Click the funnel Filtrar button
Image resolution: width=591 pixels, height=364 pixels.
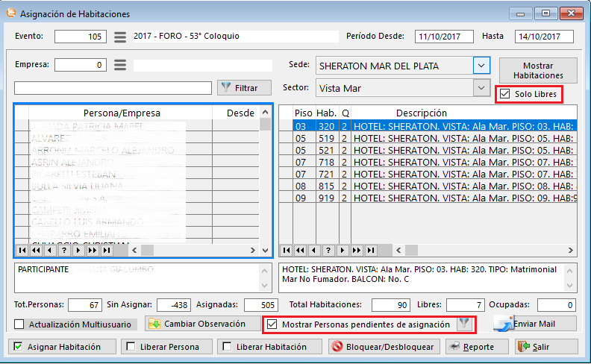click(238, 87)
